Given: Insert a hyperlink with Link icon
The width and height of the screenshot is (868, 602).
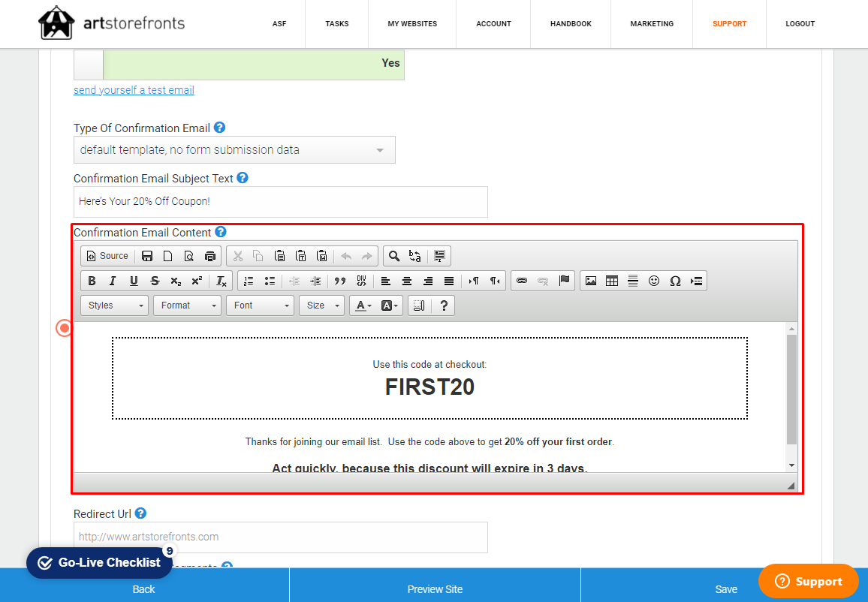Looking at the screenshot, I should tap(522, 281).
